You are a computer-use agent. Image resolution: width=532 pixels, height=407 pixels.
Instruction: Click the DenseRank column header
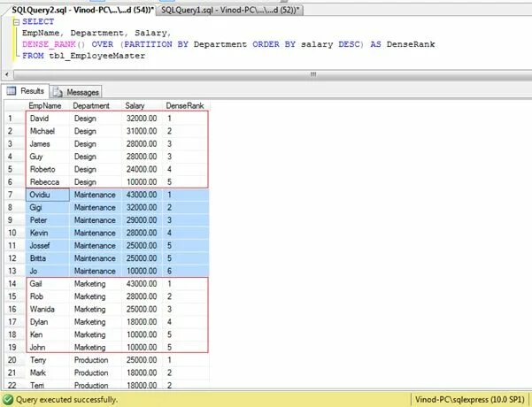click(186, 106)
